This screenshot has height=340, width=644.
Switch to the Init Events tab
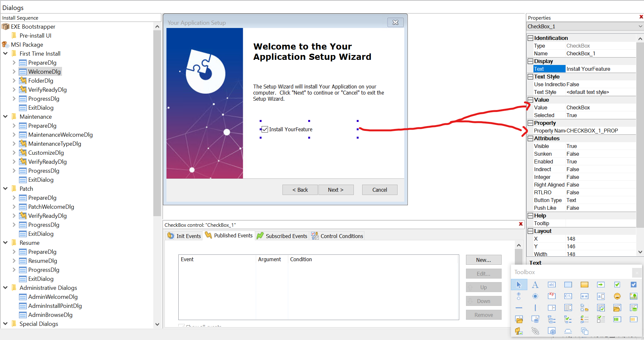[x=184, y=236]
